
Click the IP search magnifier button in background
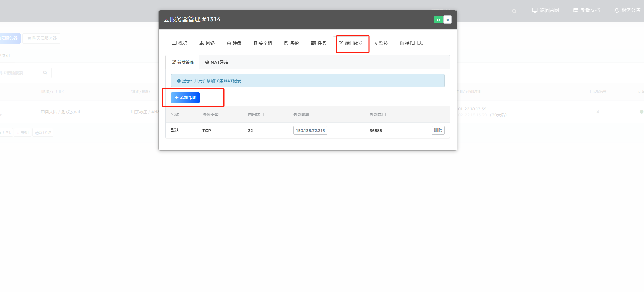45,73
